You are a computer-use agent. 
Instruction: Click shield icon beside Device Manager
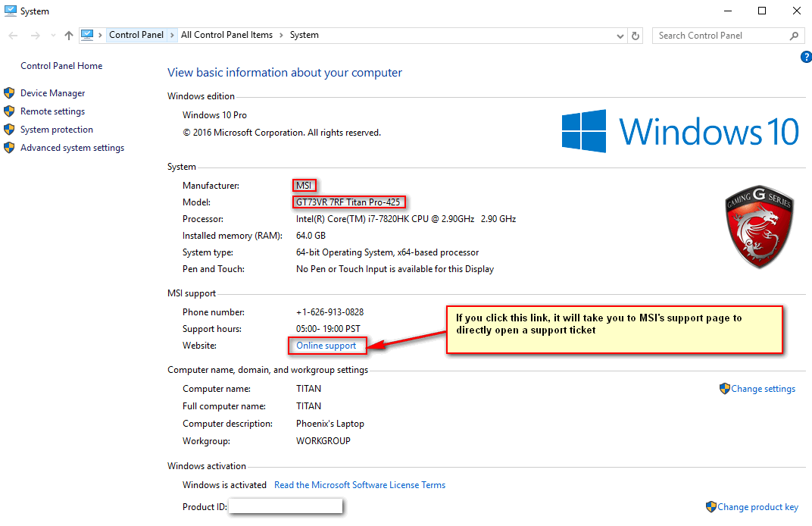coord(9,93)
